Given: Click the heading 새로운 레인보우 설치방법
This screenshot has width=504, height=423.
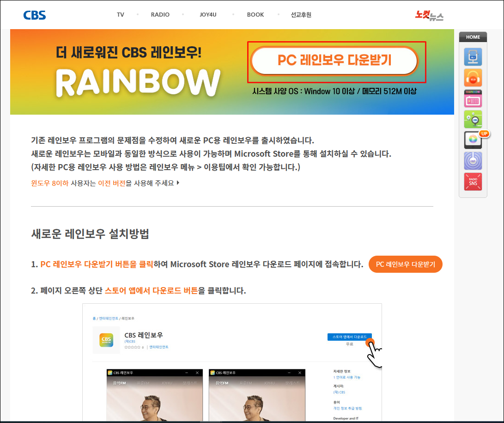Looking at the screenshot, I should (90, 233).
